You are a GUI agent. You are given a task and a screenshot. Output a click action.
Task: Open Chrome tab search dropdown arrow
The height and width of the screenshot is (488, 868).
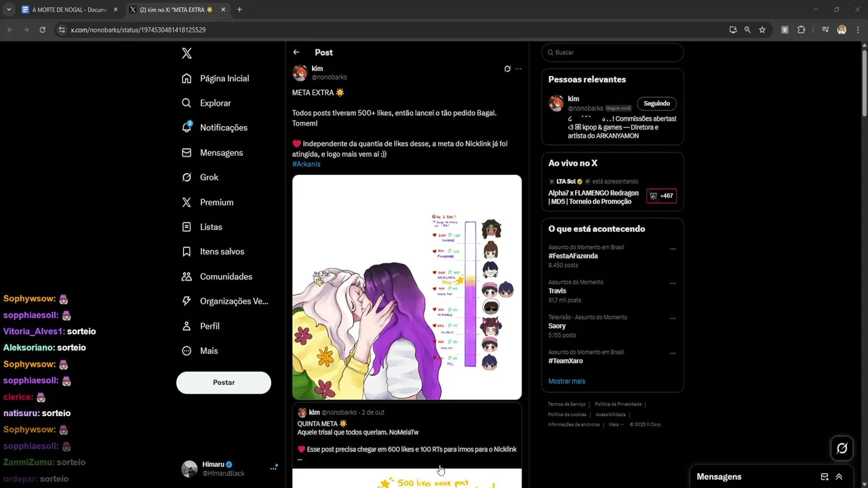[9, 9]
